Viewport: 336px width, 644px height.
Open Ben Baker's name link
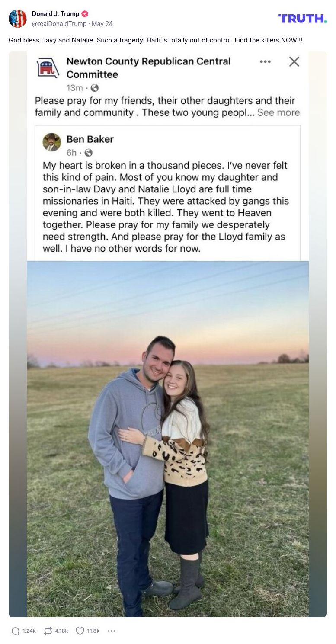90,139
